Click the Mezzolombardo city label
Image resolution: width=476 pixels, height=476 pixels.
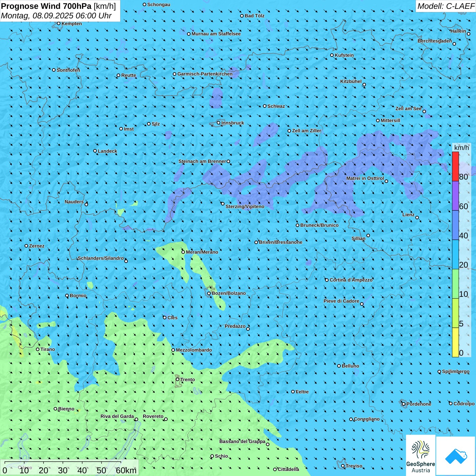pos(194,350)
